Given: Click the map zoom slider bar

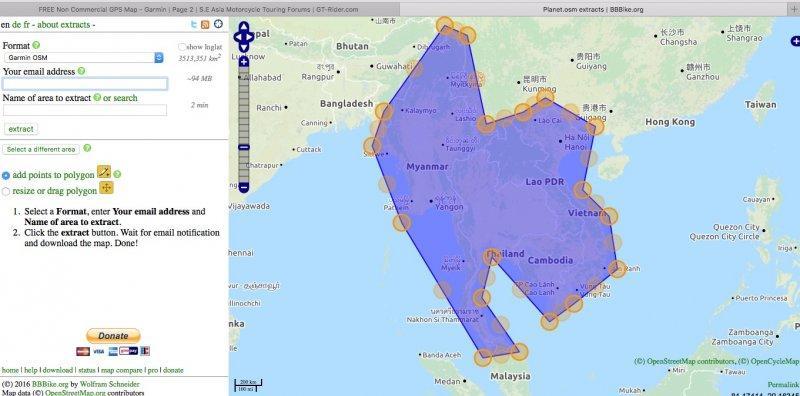Looking at the screenshot, I should 244,125.
